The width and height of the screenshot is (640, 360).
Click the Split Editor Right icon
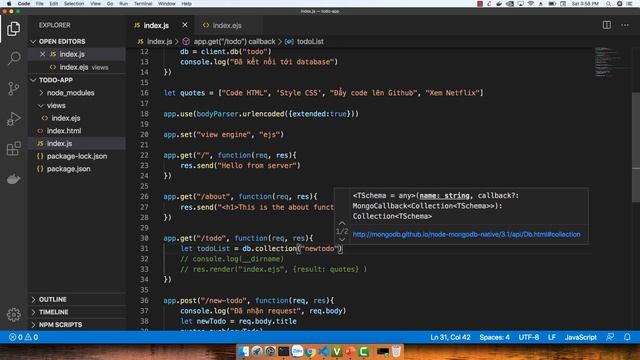(x=607, y=25)
